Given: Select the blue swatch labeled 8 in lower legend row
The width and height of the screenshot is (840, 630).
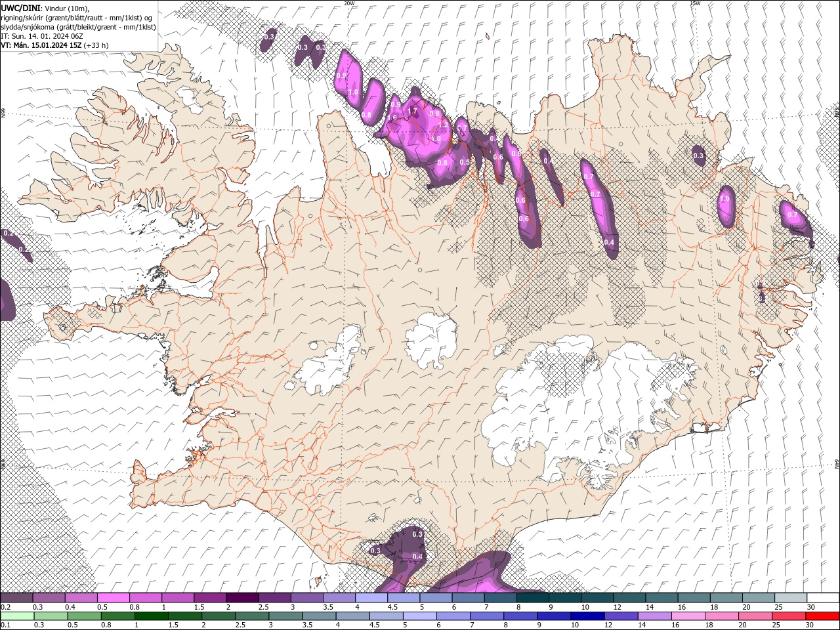Looking at the screenshot, I should tap(520, 616).
